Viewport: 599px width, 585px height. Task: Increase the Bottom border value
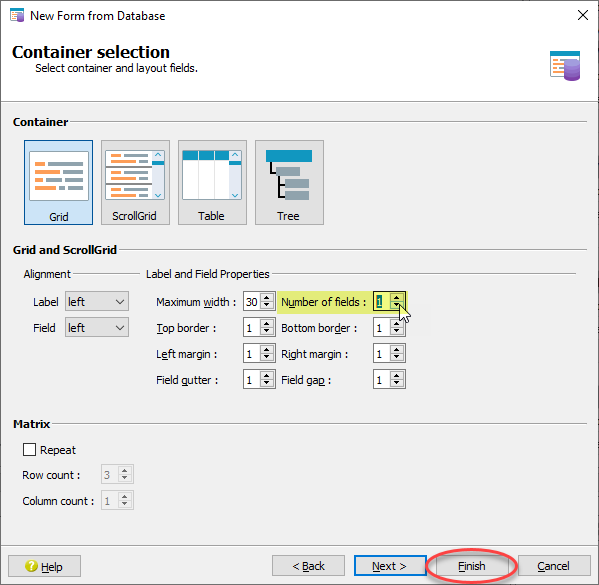(397, 324)
